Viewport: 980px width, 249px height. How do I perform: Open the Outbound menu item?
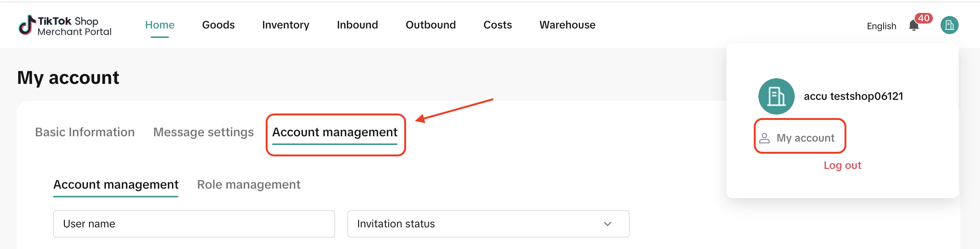pos(430,25)
